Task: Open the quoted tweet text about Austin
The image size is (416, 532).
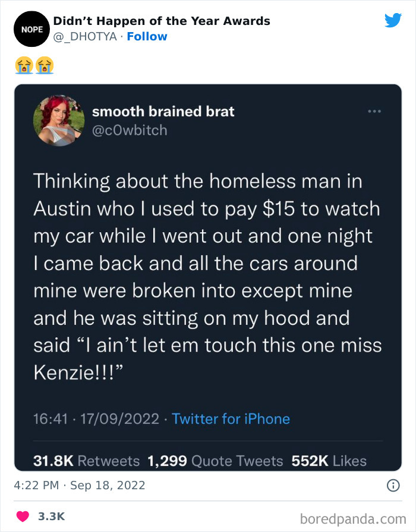Action: [x=207, y=277]
